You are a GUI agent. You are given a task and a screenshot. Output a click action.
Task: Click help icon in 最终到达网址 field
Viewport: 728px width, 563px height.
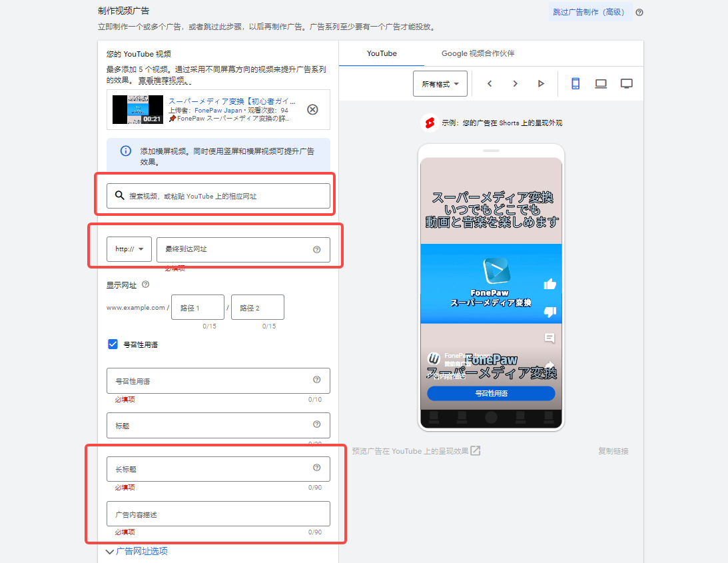click(x=316, y=250)
